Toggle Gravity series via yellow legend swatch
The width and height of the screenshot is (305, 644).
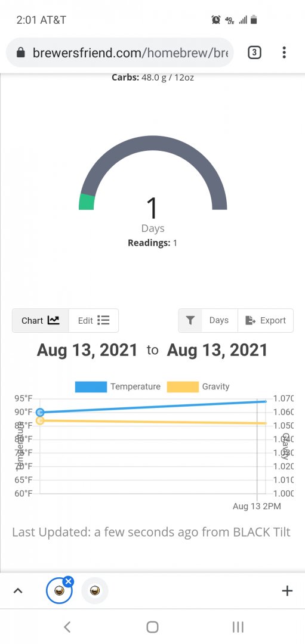click(183, 387)
